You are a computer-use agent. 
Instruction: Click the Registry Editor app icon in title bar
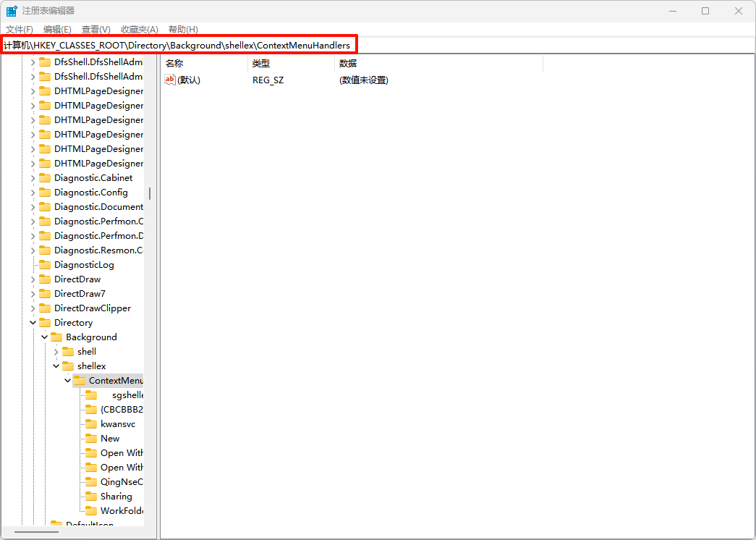click(12, 11)
